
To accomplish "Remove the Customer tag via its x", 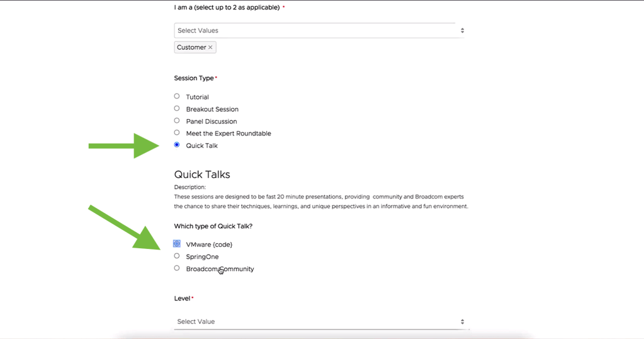I will 210,47.
